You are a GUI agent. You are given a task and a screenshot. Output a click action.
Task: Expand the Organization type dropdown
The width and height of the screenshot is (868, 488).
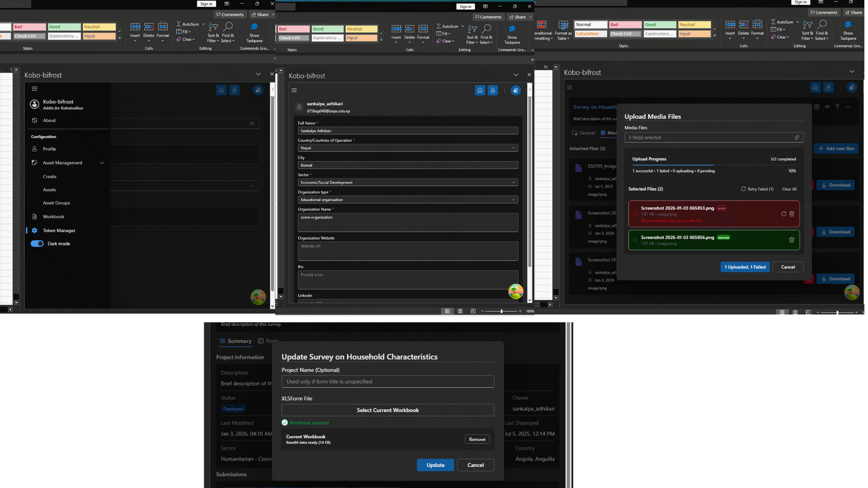point(408,200)
